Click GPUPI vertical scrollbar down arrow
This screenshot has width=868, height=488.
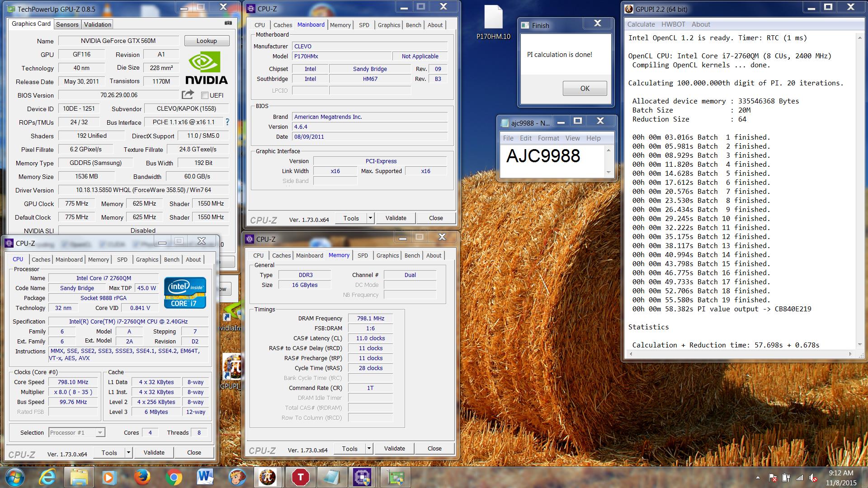859,345
